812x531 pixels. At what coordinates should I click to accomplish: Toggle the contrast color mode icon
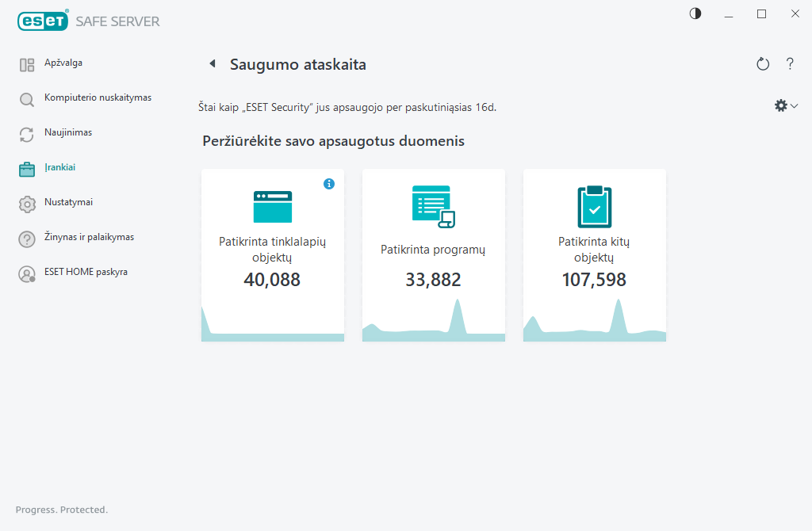point(695,14)
